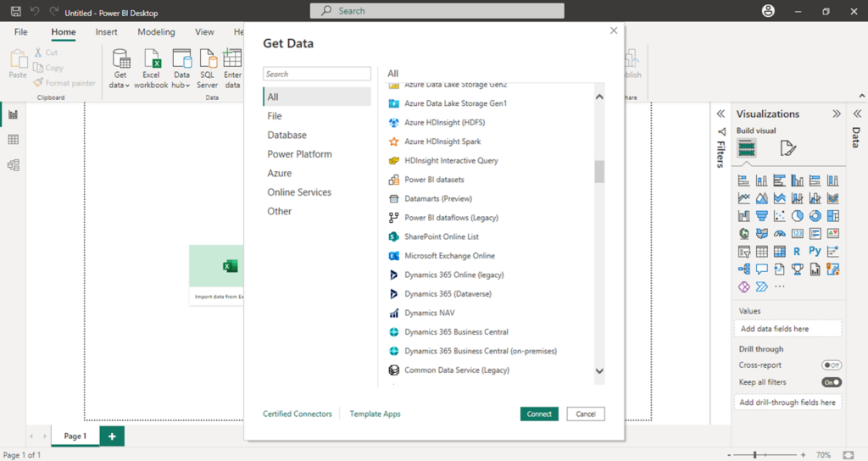
Task: Add a pie chart visual
Action: (x=797, y=216)
